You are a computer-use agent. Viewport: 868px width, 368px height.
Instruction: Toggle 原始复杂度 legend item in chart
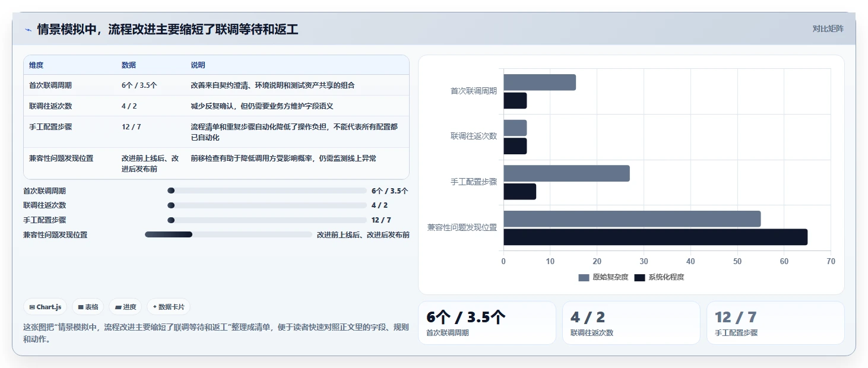[x=603, y=277]
